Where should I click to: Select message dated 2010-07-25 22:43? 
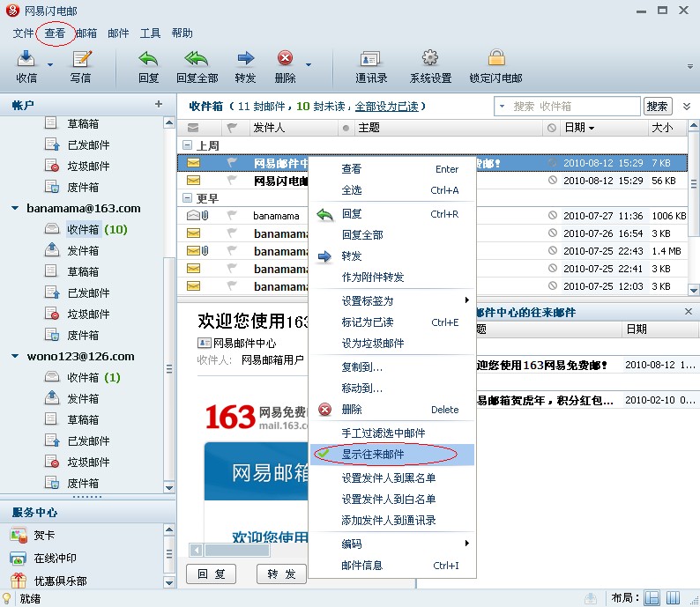432,251
